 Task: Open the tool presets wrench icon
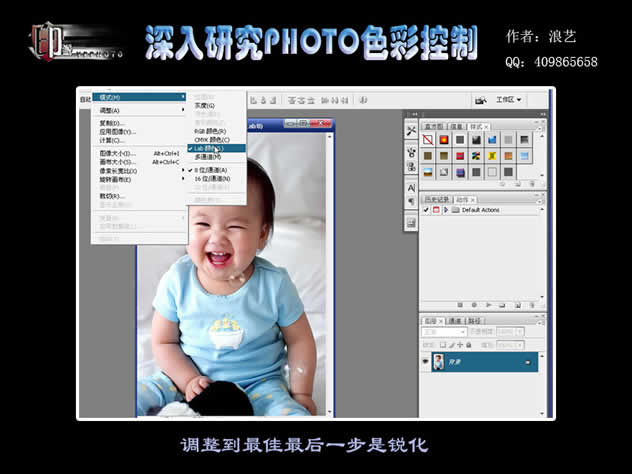(x=411, y=131)
